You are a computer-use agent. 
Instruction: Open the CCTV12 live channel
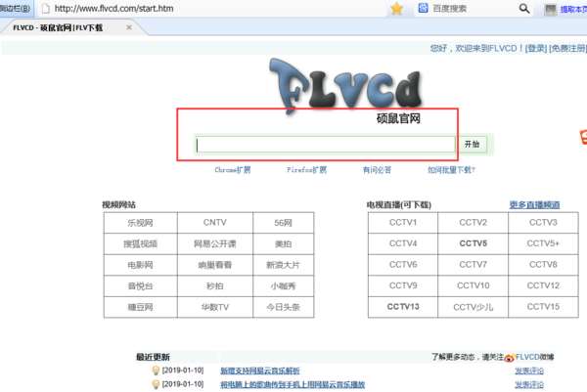coord(543,285)
